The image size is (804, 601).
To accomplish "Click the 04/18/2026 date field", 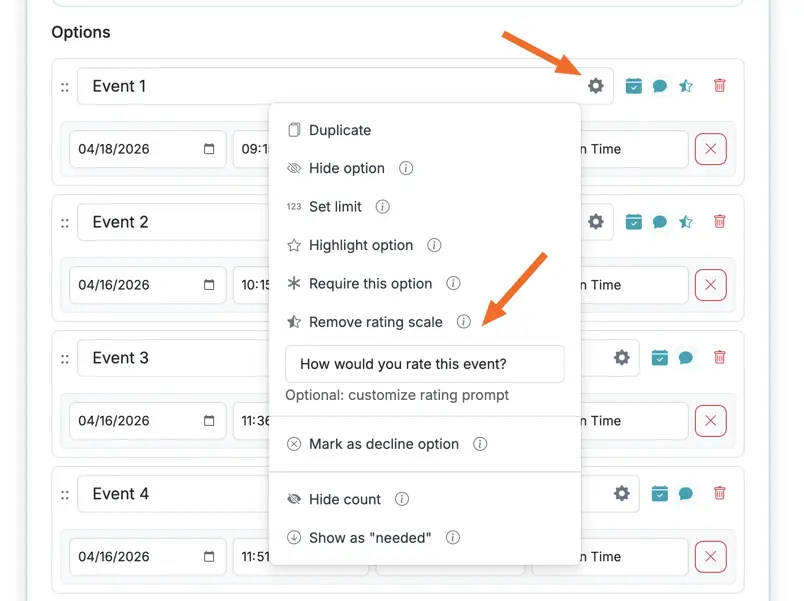I will tap(148, 149).
